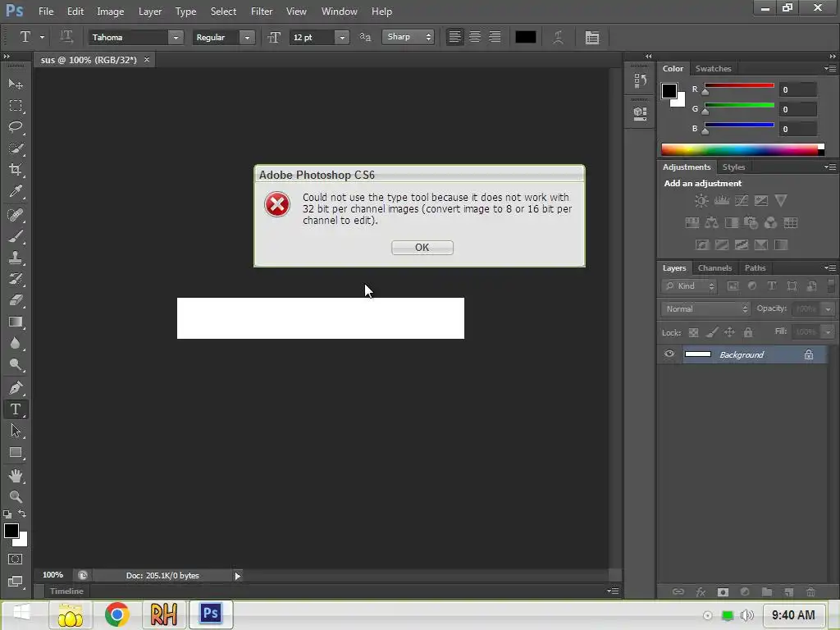Click the text color swatch in options bar
Image resolution: width=840 pixels, height=630 pixels.
tap(526, 37)
